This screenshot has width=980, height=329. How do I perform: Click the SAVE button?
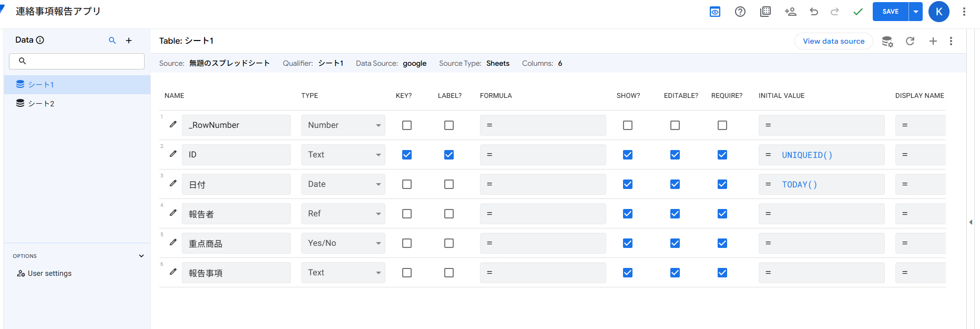[891, 12]
